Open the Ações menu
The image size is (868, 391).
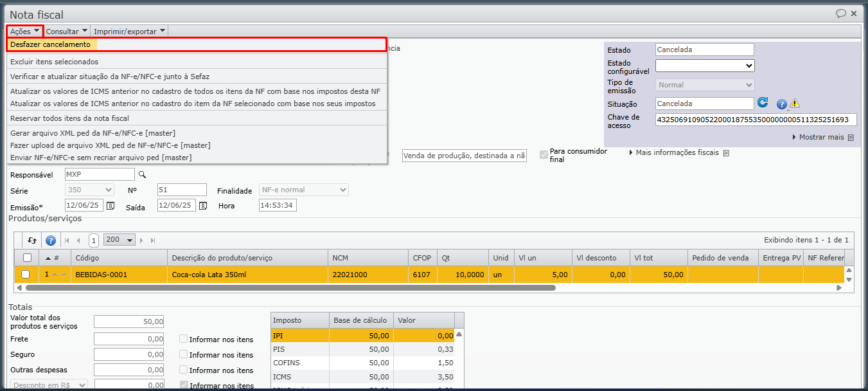25,31
